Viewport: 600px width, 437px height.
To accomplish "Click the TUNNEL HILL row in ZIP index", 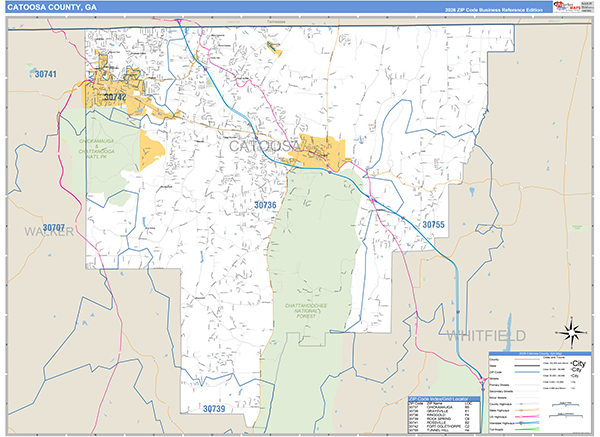I will coord(444,430).
